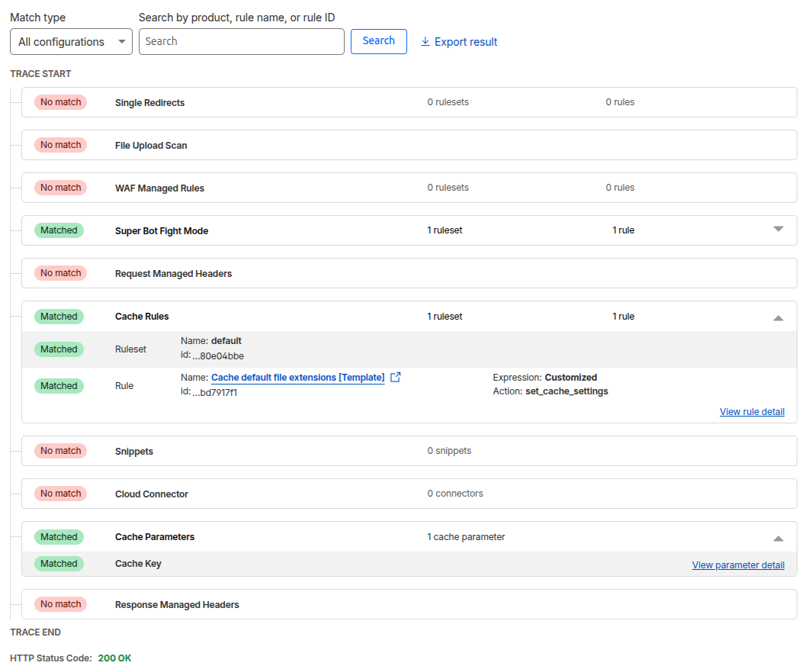Click No match badge on Cloud Connector
Screen dimensions: 812x666
tap(60, 494)
